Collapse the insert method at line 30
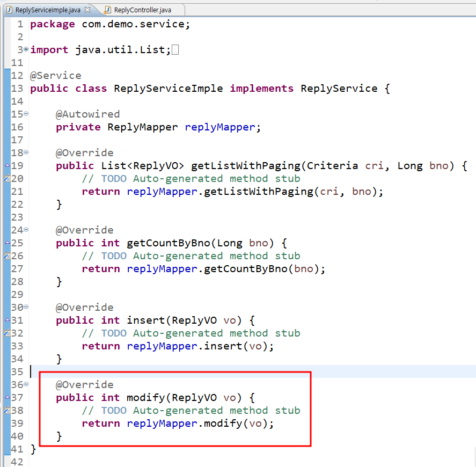Image resolution: width=476 pixels, height=467 pixels. [x=26, y=307]
